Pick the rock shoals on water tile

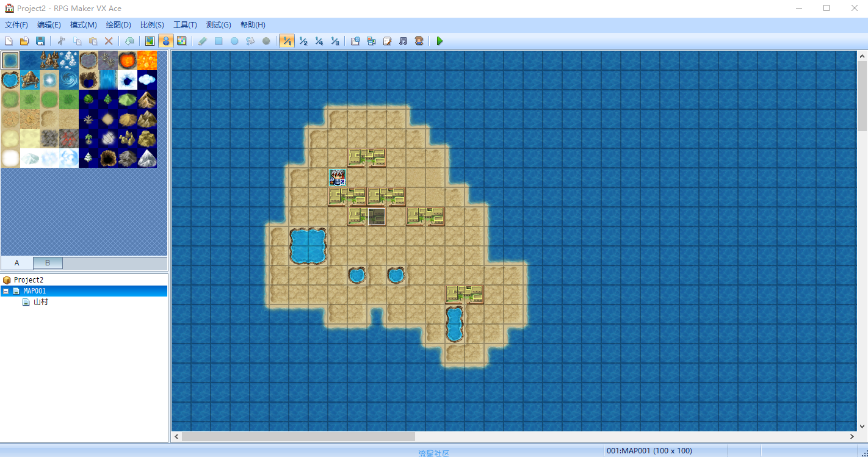tap(49, 60)
